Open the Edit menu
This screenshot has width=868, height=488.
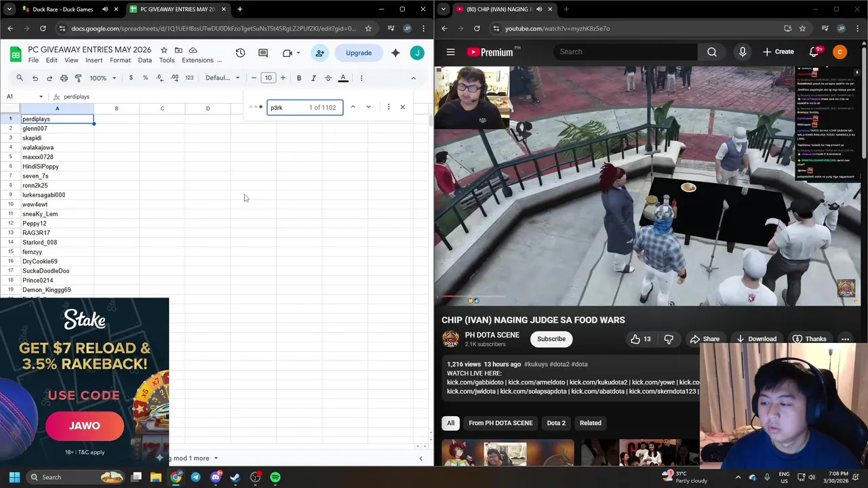coord(52,60)
